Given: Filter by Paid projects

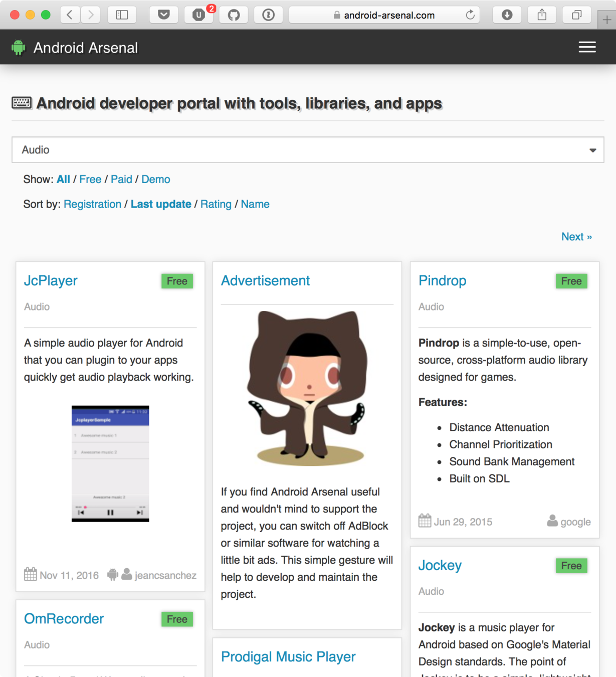Looking at the screenshot, I should tap(121, 180).
